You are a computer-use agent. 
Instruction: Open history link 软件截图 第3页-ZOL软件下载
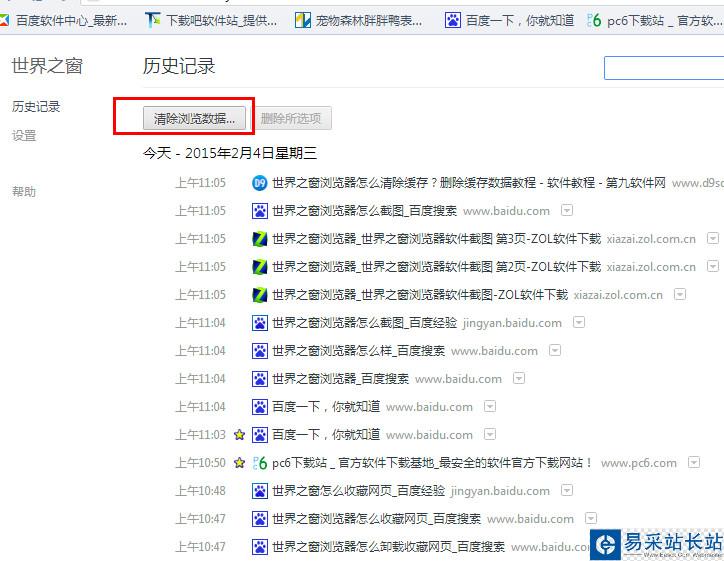436,239
